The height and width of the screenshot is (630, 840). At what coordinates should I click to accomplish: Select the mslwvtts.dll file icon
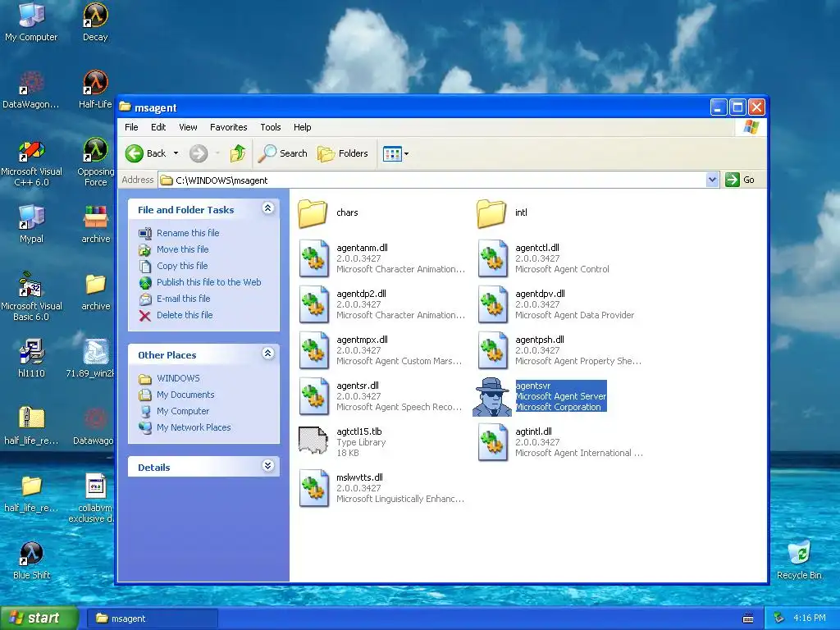click(314, 489)
